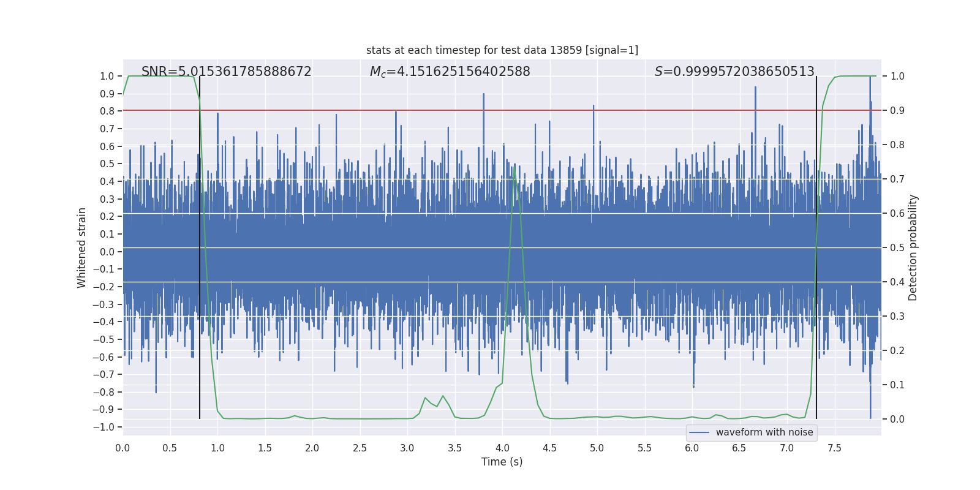Image resolution: width=980 pixels, height=490 pixels.
Task: Click the 3.0 tick label on the Time axis
Action: (407, 448)
